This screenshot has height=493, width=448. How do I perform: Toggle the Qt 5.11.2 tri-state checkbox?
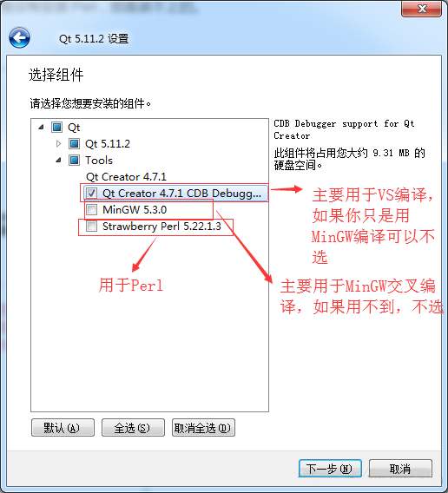click(x=75, y=144)
